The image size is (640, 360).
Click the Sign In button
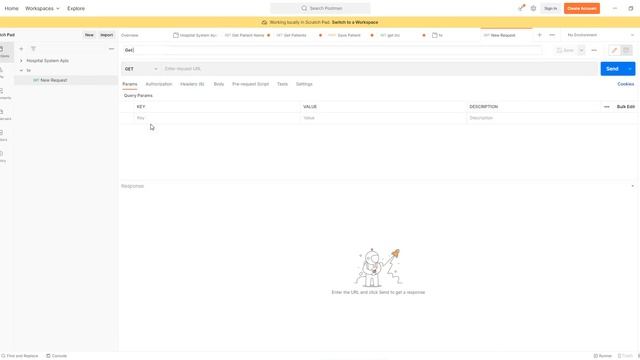coord(551,8)
